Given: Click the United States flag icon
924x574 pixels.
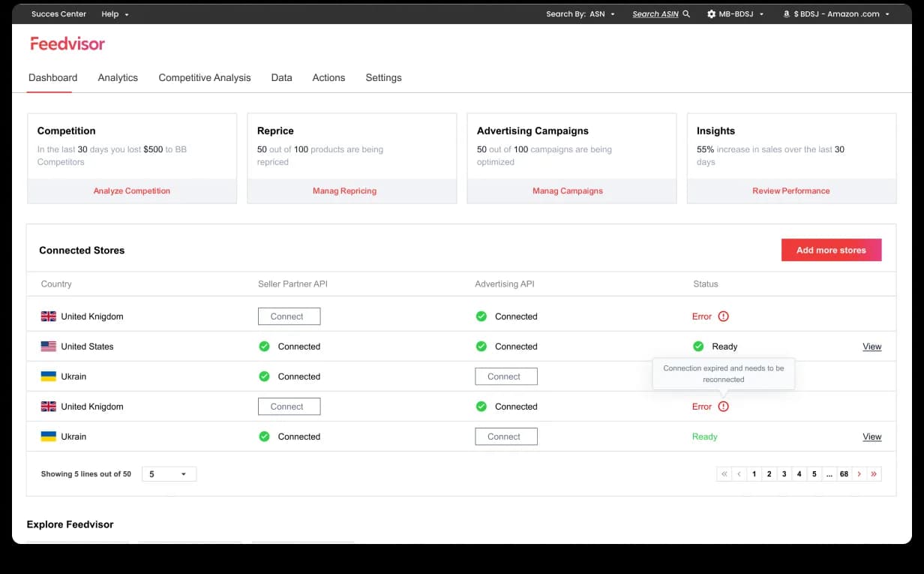Looking at the screenshot, I should tap(49, 347).
